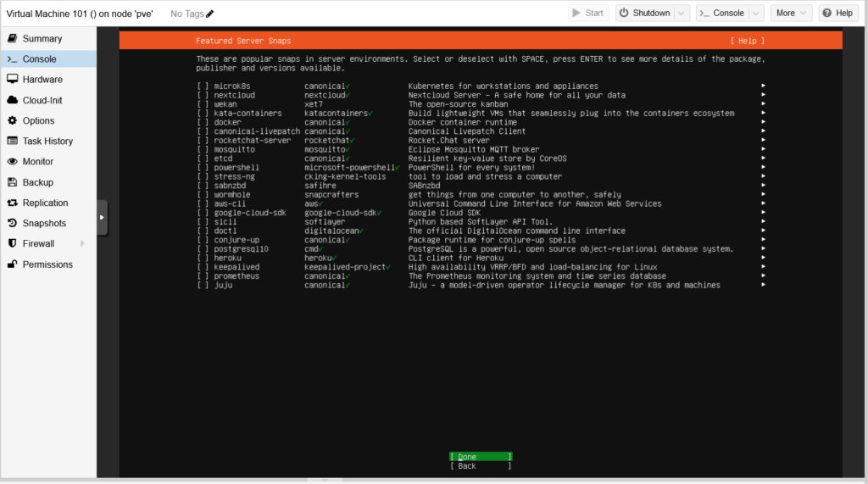Open the Replication section
The height and width of the screenshot is (484, 868).
[45, 203]
